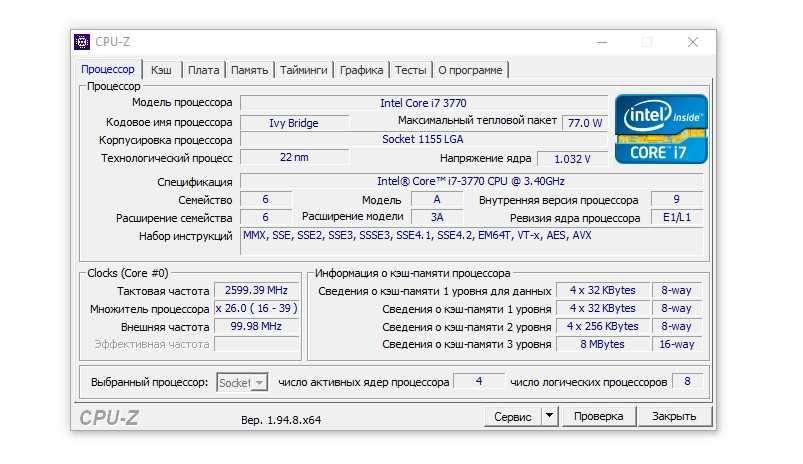This screenshot has height=464, width=803.
Task: Click the Кодовое имя процессора label
Action: (169, 122)
